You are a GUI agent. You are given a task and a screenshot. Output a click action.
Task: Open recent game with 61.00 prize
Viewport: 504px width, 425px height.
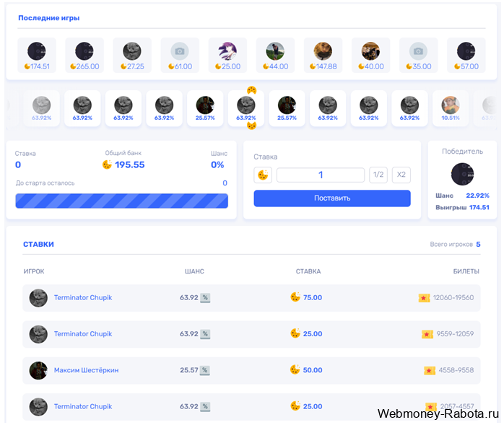point(180,56)
